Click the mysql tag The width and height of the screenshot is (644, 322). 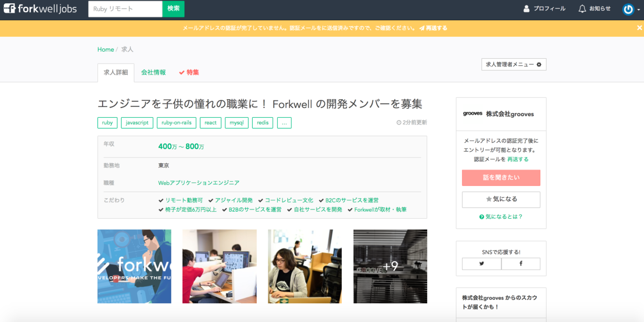tap(237, 123)
